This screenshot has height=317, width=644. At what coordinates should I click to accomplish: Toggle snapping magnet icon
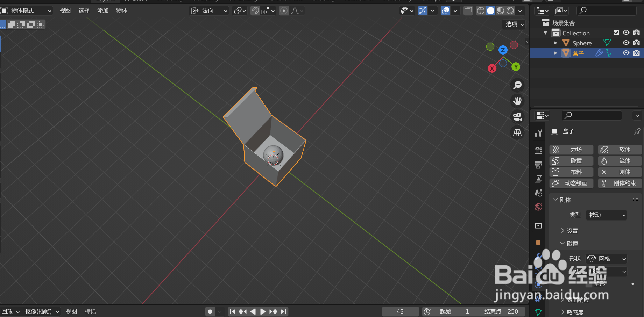coord(255,11)
